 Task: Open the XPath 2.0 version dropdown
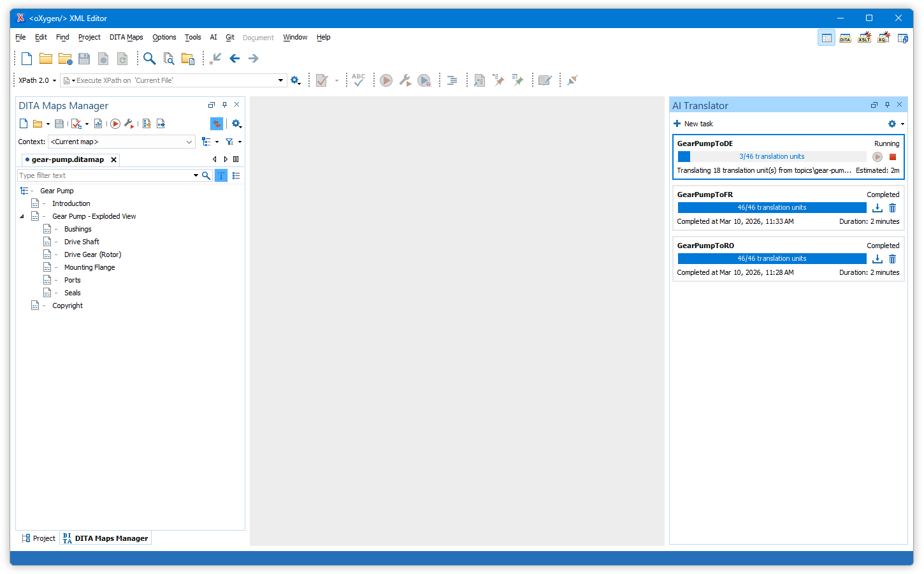click(x=37, y=80)
